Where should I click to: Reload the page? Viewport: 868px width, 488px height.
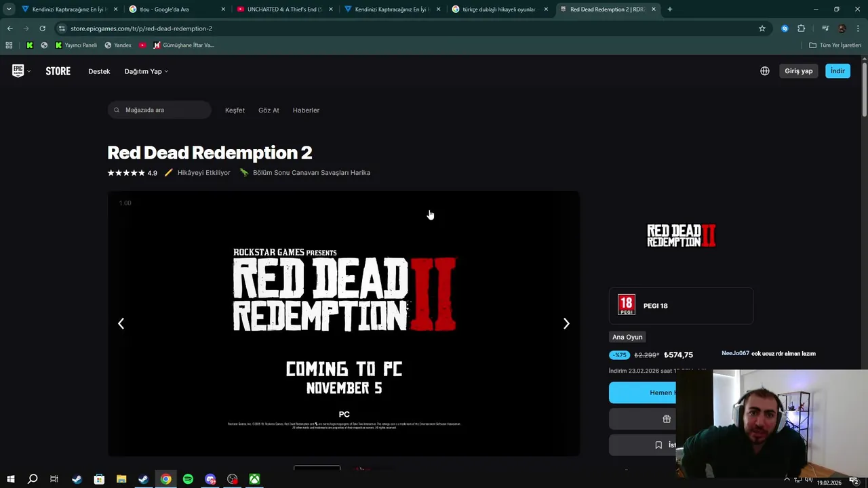coord(42,28)
